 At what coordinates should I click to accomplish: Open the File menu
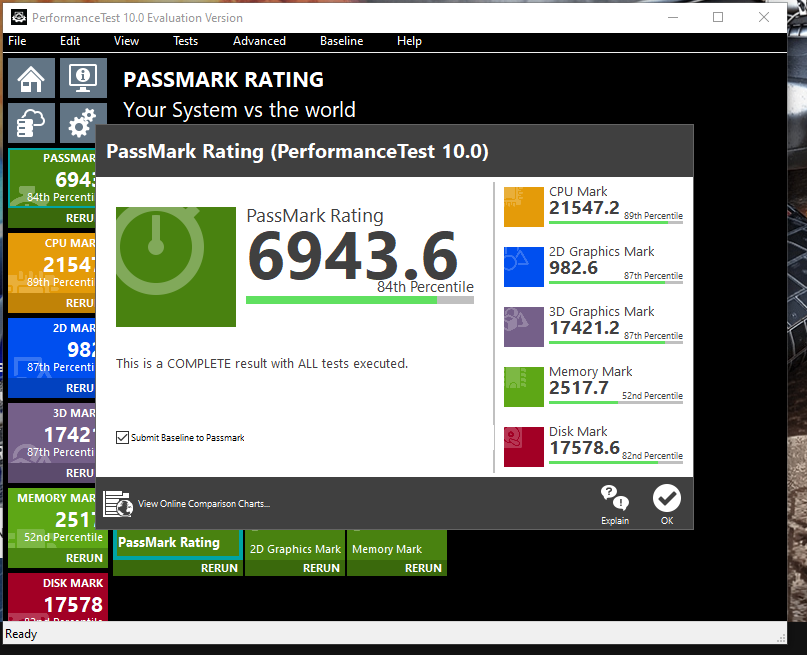coord(17,41)
